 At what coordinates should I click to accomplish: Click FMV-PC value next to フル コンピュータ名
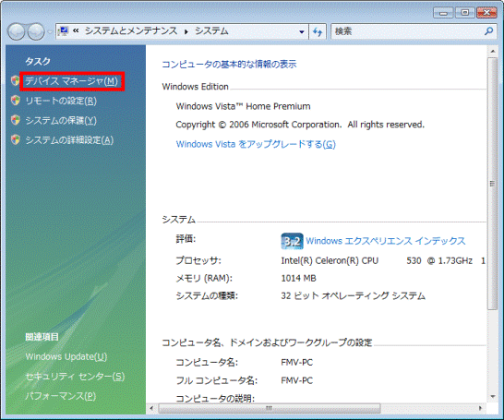[296, 381]
